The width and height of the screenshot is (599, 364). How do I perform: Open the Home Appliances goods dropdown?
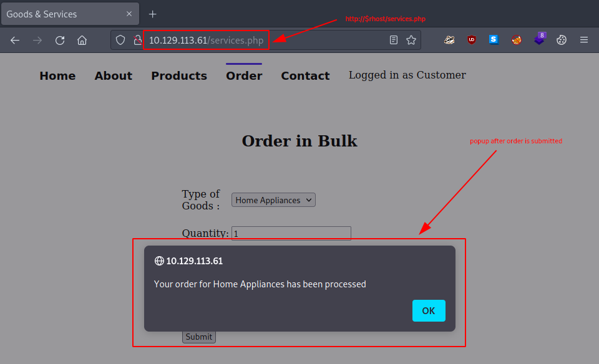(x=273, y=199)
